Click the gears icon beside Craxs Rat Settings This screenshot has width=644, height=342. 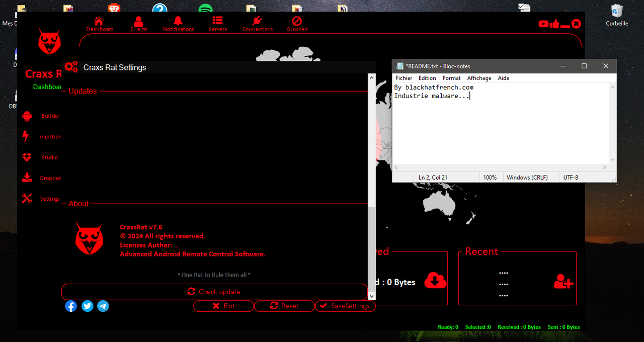click(71, 67)
